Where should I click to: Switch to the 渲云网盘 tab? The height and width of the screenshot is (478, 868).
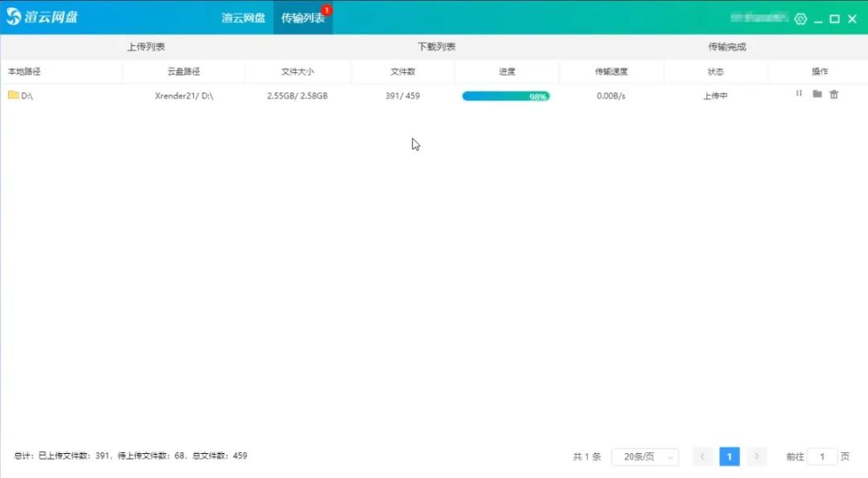click(244, 18)
